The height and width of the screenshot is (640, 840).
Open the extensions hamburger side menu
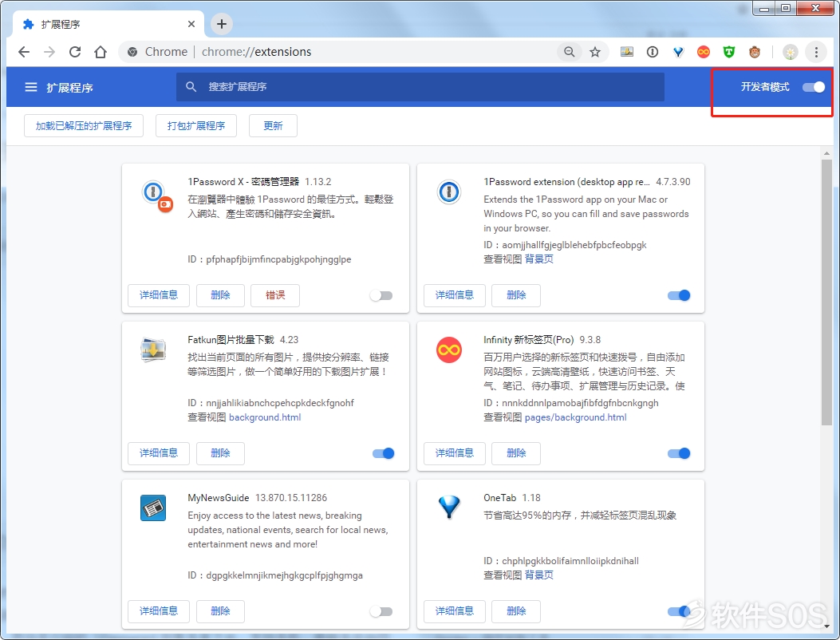pos(31,87)
